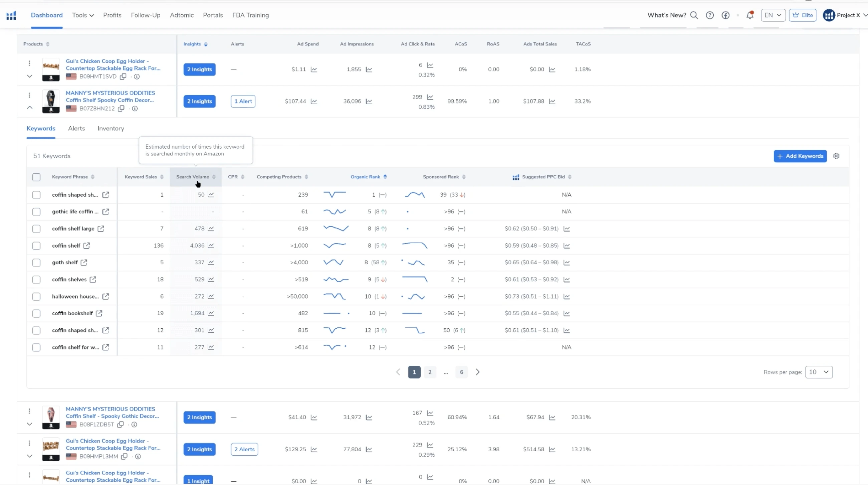Open the Rows per page dropdown

[819, 372]
